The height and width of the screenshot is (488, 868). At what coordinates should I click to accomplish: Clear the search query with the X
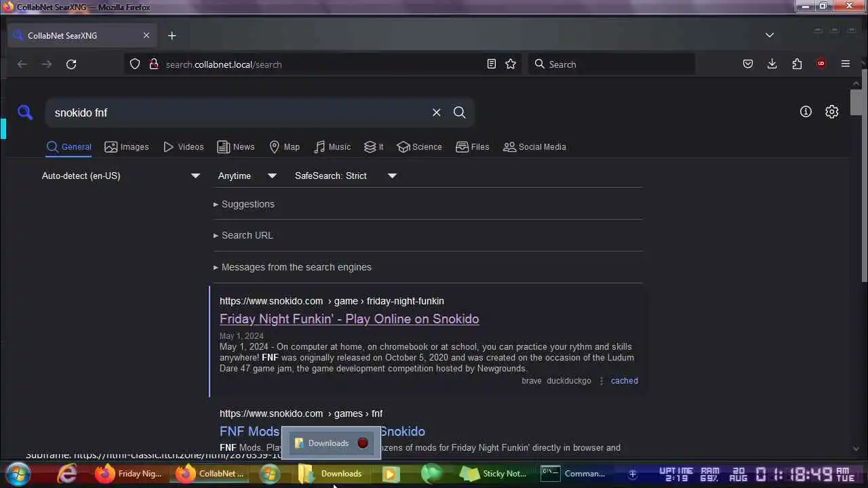tap(437, 113)
